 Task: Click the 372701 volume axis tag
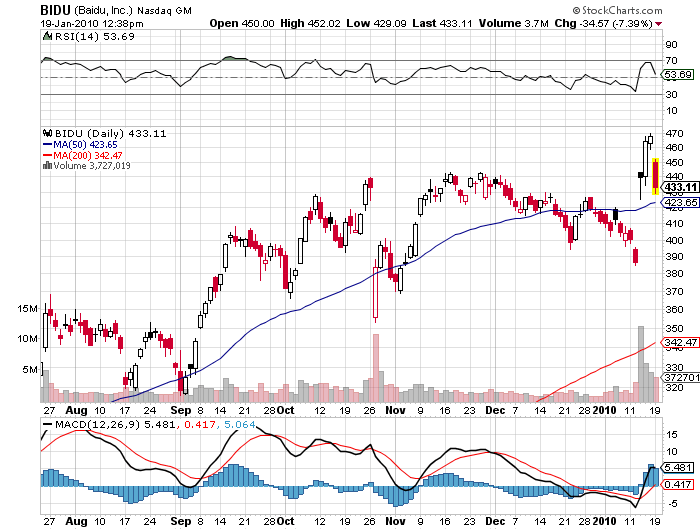681,377
